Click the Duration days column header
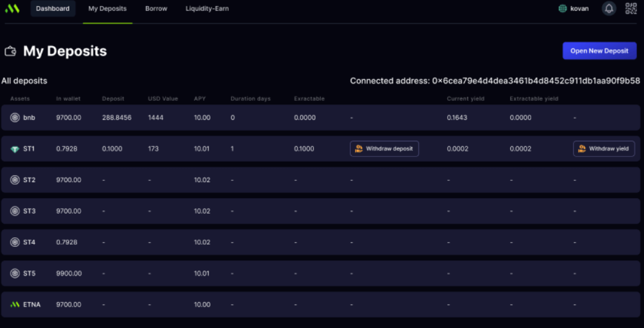Image resolution: width=644 pixels, height=328 pixels. 250,99
